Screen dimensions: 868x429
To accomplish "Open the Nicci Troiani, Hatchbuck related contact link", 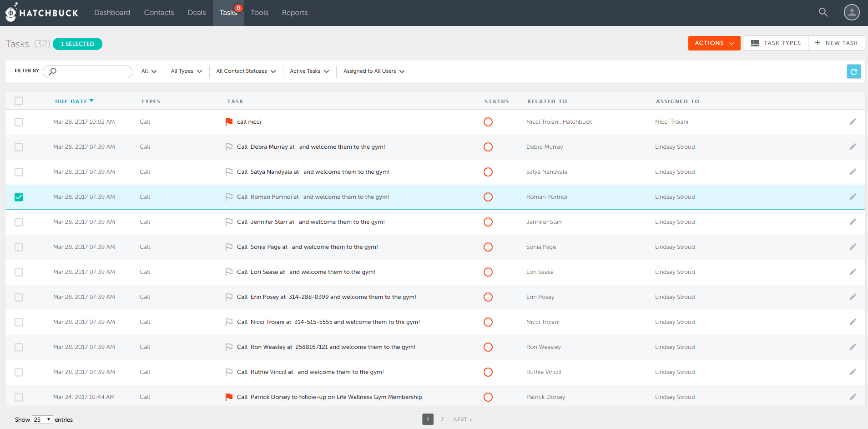I will [x=559, y=122].
